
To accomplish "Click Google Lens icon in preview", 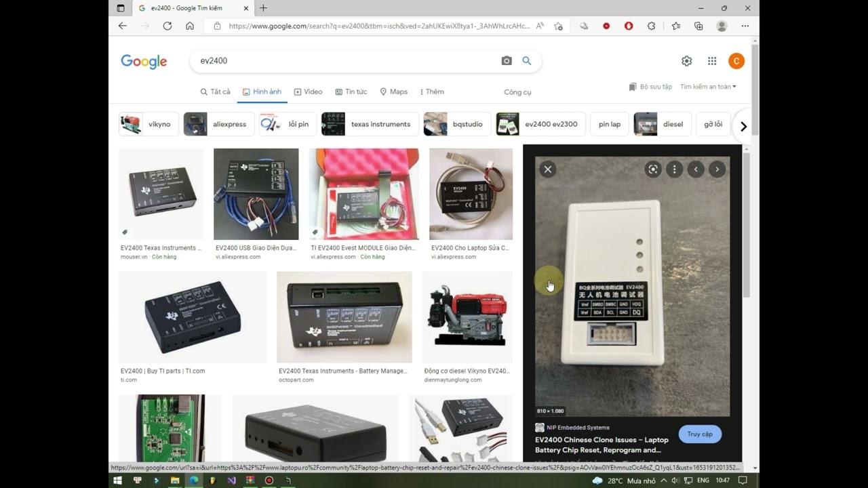I will click(x=653, y=169).
